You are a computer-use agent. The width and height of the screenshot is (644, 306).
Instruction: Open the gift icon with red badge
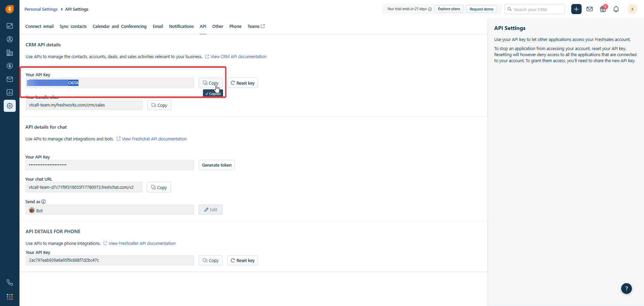[x=603, y=9]
